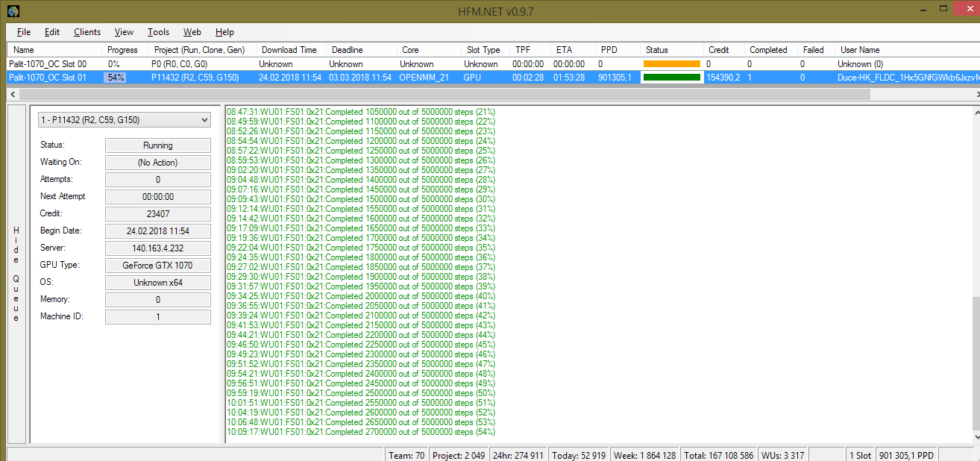Click the 24hr: 274 911 status bar entry

pyautogui.click(x=519, y=455)
